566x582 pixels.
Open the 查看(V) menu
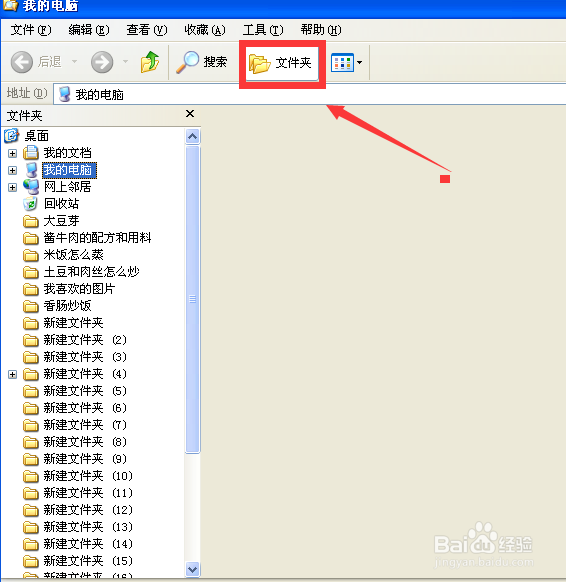click(x=147, y=30)
